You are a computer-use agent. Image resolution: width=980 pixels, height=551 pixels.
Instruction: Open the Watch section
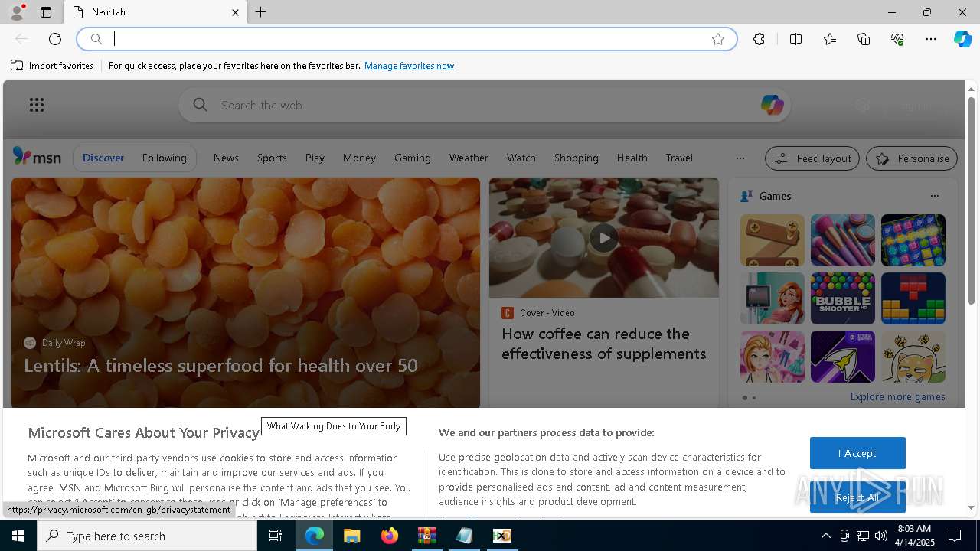pyautogui.click(x=521, y=158)
